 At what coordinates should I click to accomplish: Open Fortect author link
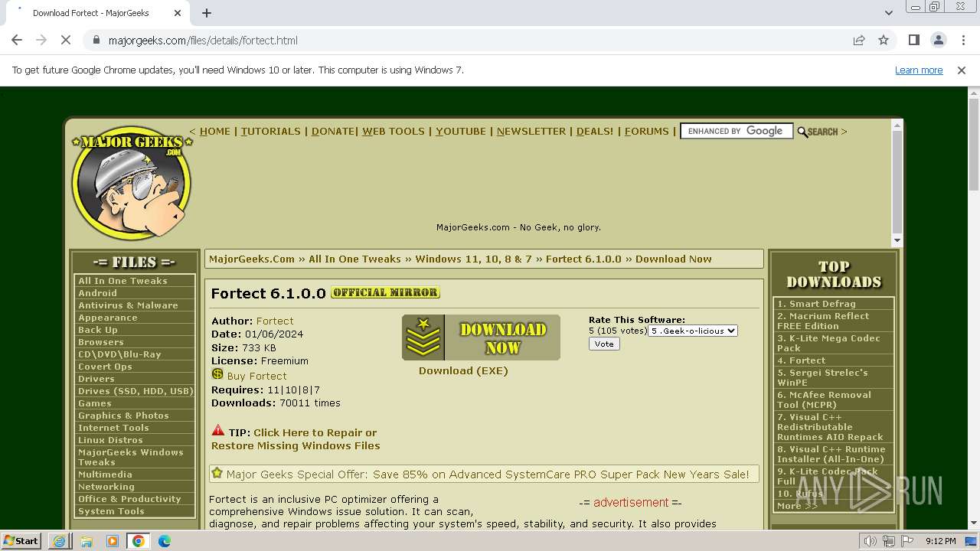275,321
